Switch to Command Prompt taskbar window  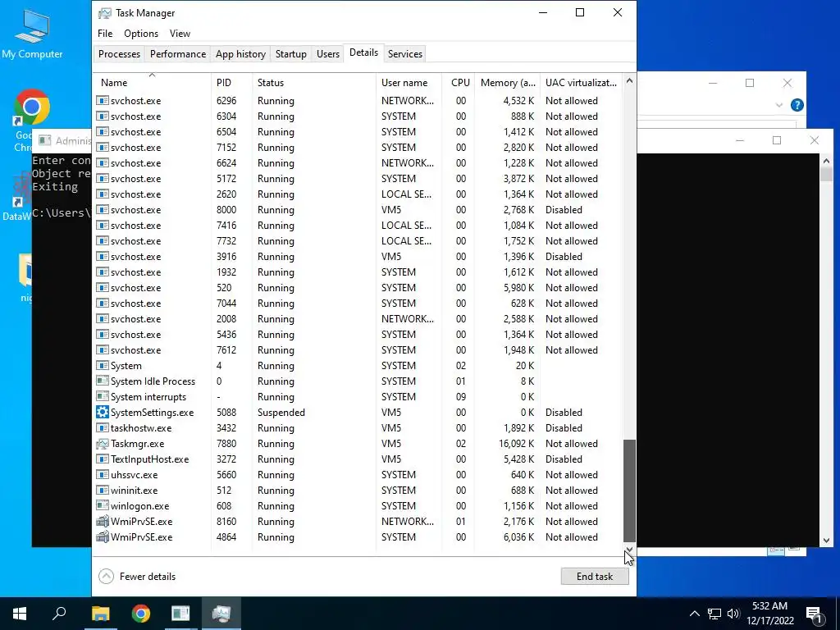(x=180, y=614)
